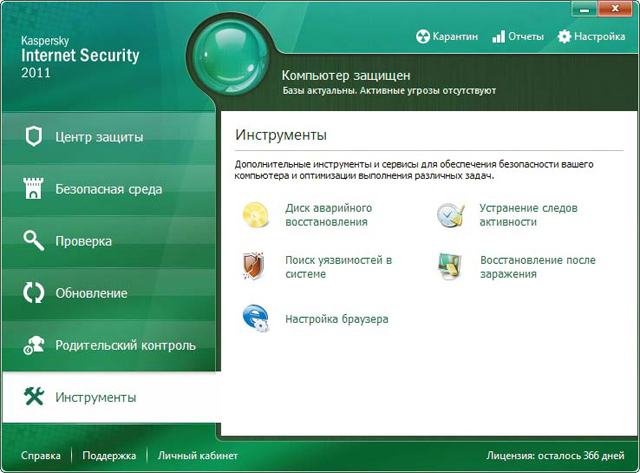This screenshot has width=640, height=473.
Task: Select the Проверка tab label
Action: 84,241
